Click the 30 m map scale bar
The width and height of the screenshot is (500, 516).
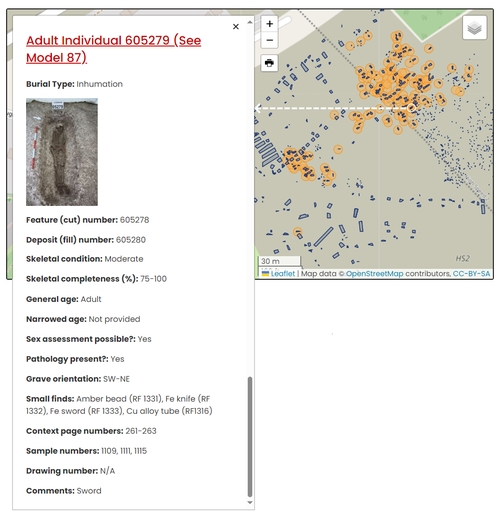[279, 261]
